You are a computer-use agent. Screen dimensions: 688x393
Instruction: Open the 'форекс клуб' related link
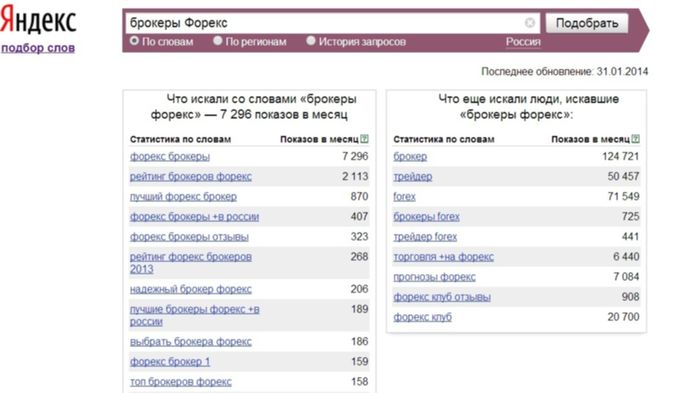click(423, 317)
